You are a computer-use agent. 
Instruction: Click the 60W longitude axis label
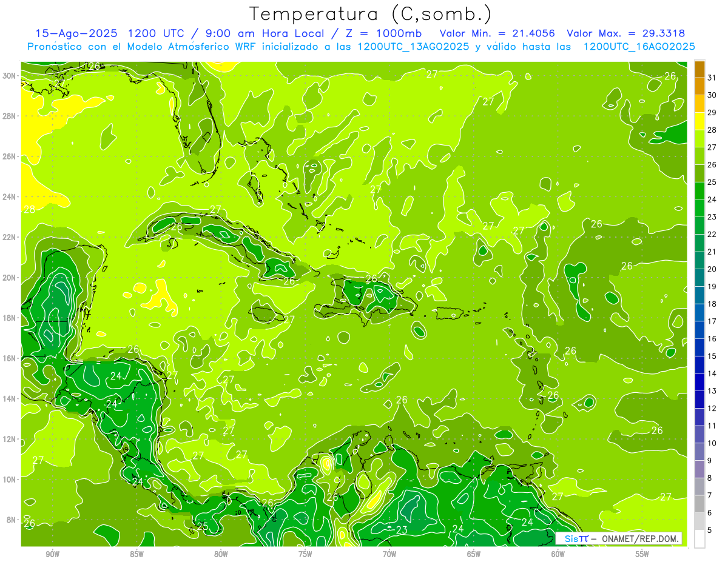click(558, 554)
